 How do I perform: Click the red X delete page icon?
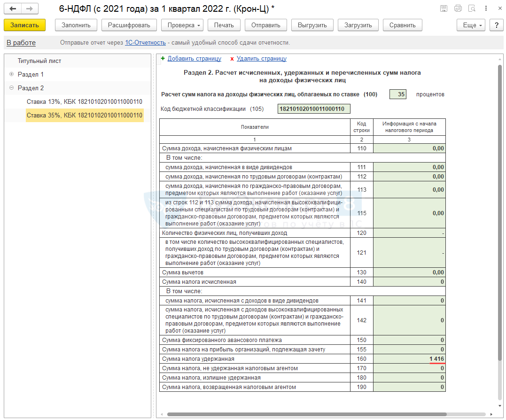click(x=232, y=59)
